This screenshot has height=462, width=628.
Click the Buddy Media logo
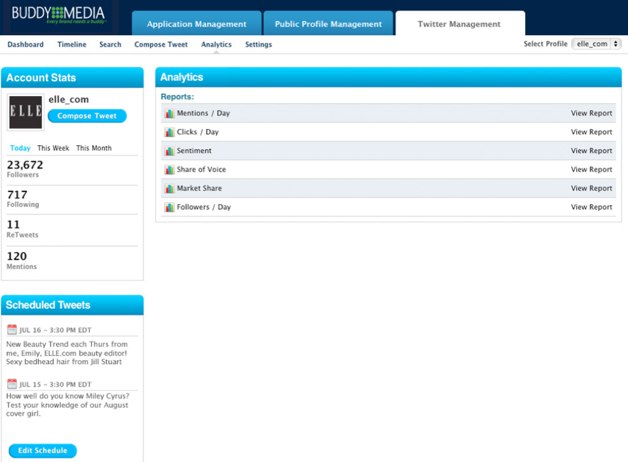click(58, 14)
